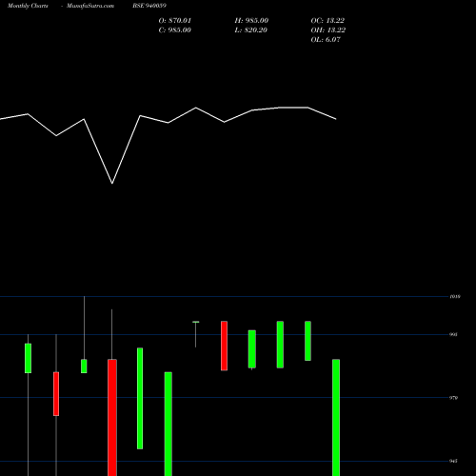Select the open value 'O: 870.01'
This screenshot has width=476, height=476.
pyautogui.click(x=175, y=21)
